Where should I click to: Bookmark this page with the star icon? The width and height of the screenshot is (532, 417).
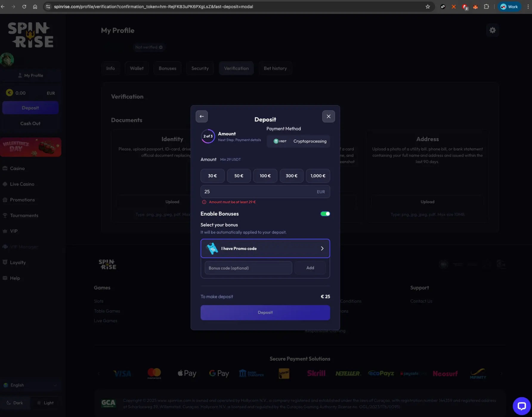click(428, 7)
